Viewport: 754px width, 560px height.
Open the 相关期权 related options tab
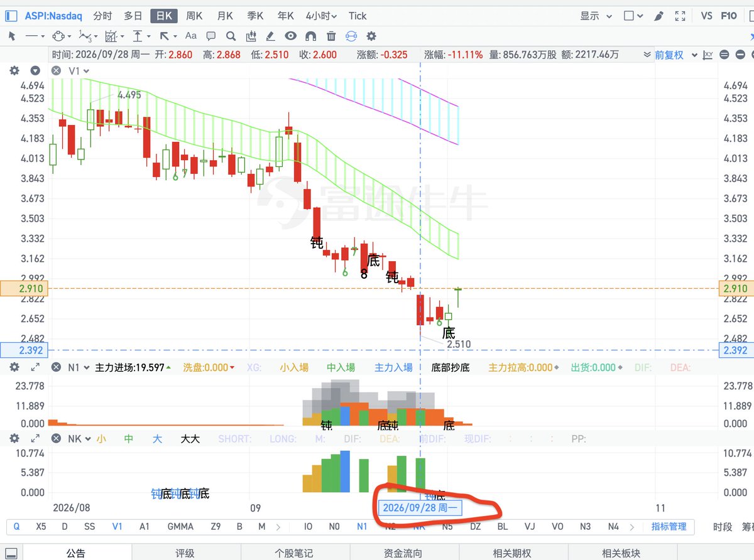(x=512, y=553)
